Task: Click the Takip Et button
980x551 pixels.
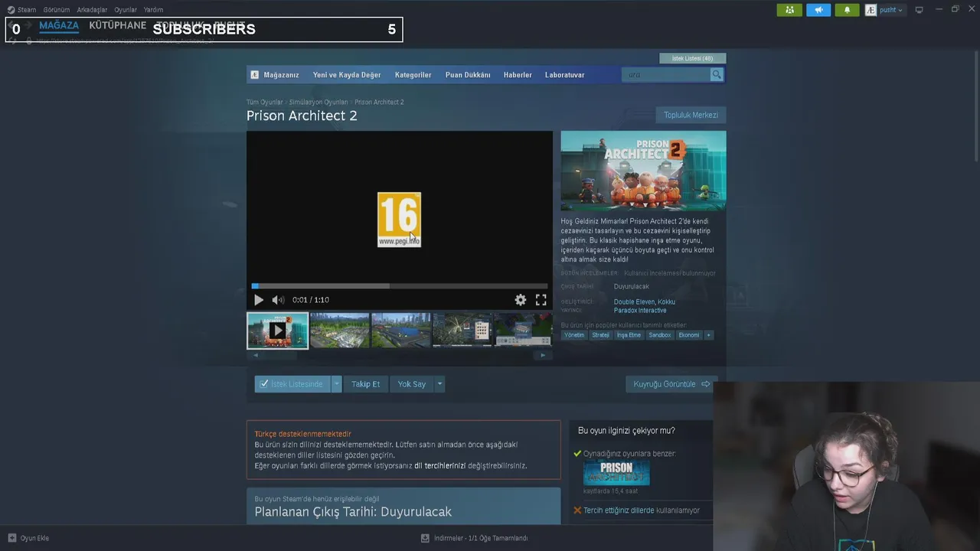Action: click(x=365, y=384)
